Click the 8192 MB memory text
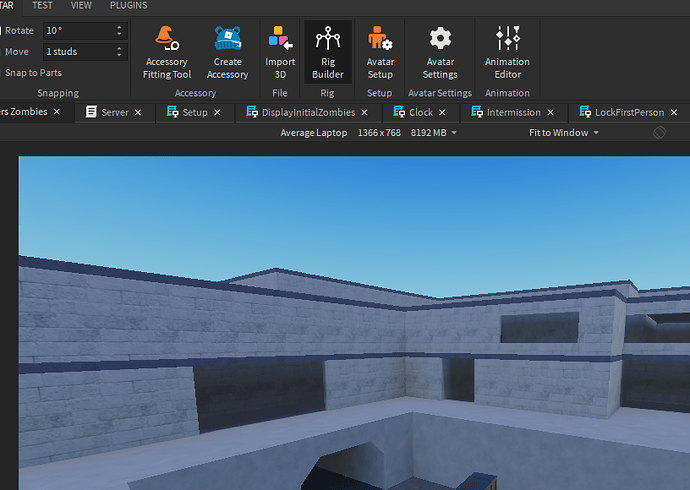Image resolution: width=690 pixels, height=490 pixels. [x=428, y=133]
